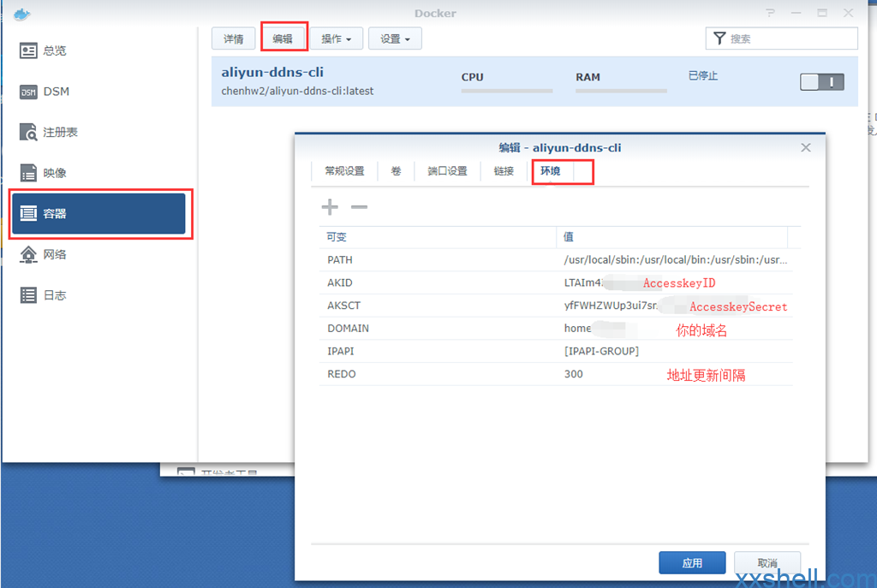Open the 网络 network section

[98, 255]
